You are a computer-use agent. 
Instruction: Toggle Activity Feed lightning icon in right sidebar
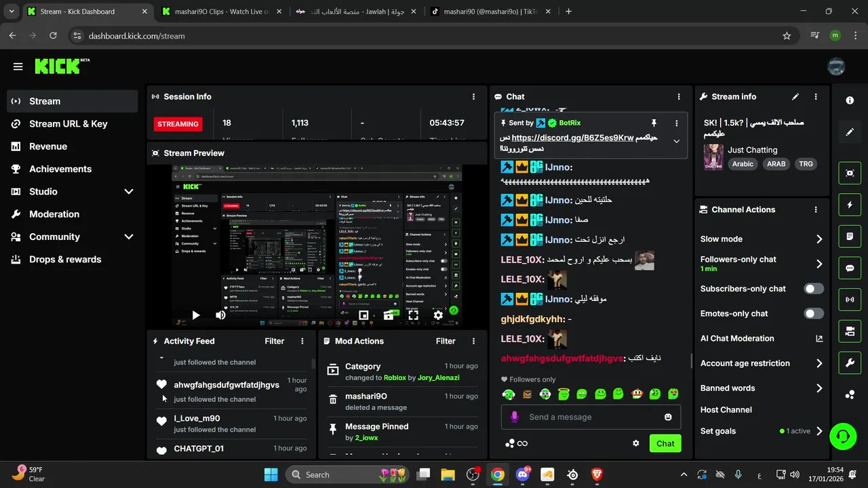tap(850, 205)
